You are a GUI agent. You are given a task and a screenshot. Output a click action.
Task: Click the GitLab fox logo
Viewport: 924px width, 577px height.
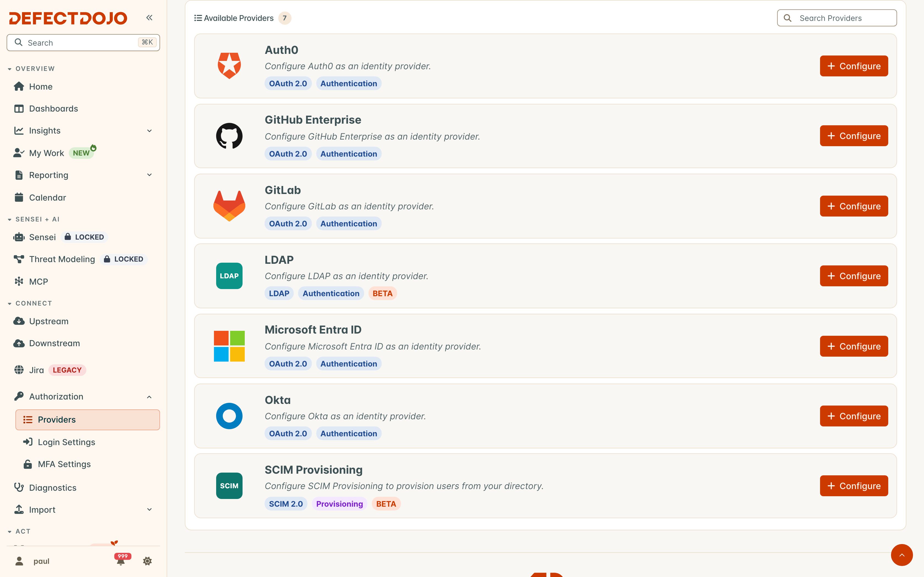pyautogui.click(x=229, y=206)
